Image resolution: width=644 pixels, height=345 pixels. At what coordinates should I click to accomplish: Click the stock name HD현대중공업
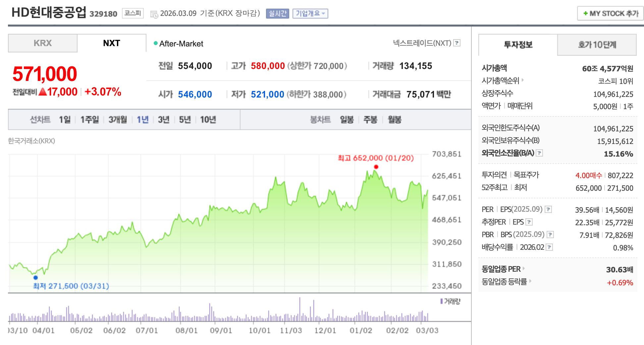49,13
